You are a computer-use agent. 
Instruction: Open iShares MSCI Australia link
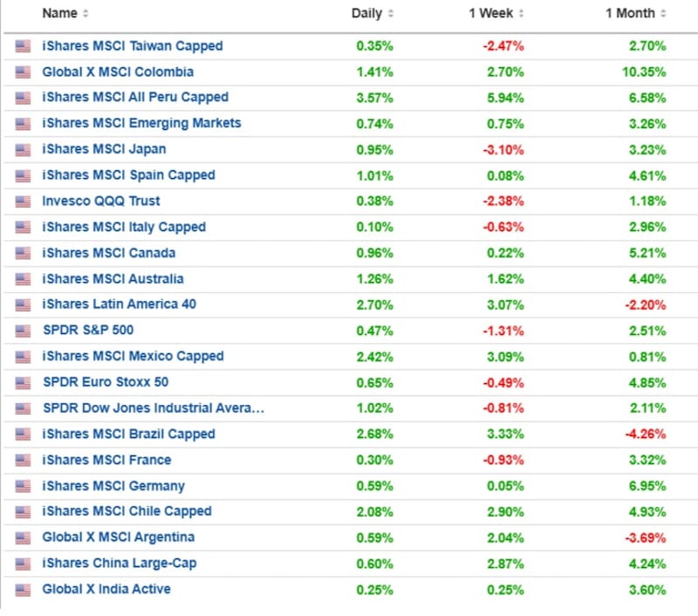[x=113, y=279]
